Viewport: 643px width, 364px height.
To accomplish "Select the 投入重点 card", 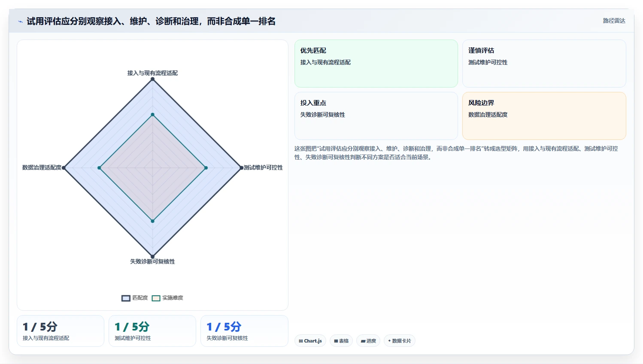I will click(x=376, y=116).
